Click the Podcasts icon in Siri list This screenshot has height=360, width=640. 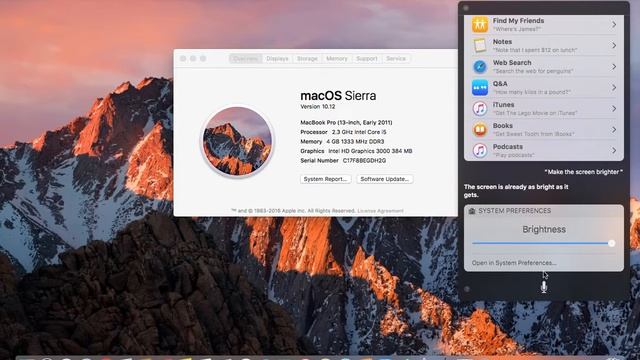[480, 151]
